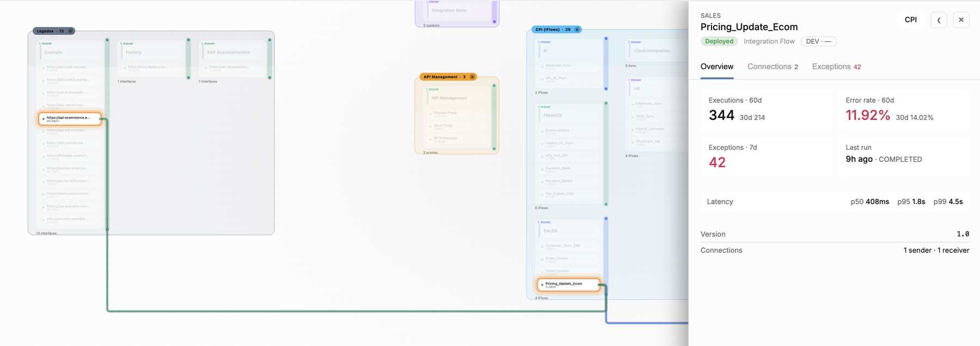Select the SALES card title on the canvas

(x=550, y=231)
